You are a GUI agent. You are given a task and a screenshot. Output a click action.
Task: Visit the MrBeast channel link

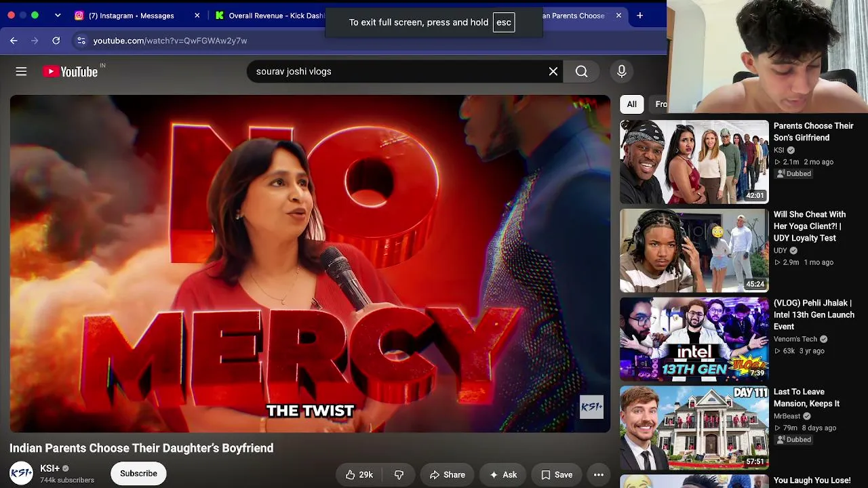(x=787, y=416)
